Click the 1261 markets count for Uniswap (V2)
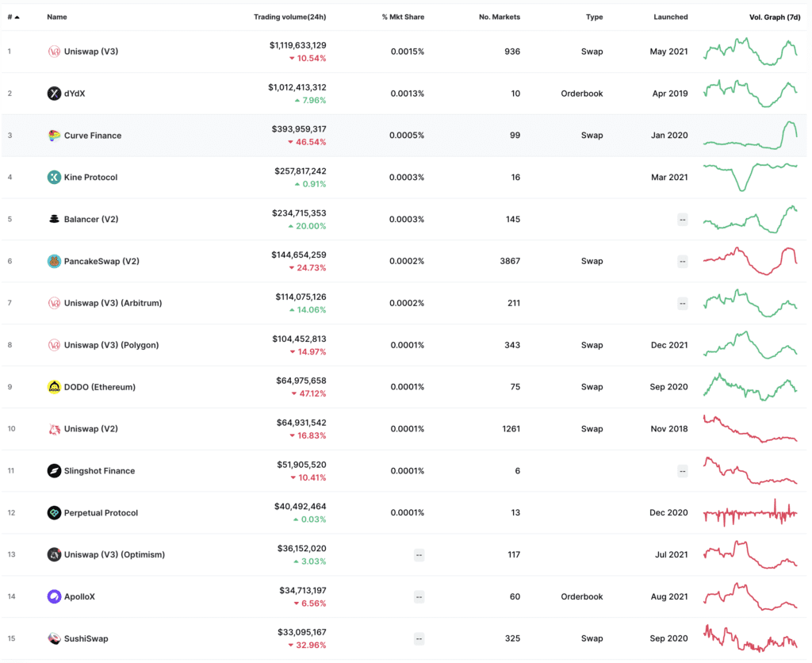 click(511, 429)
